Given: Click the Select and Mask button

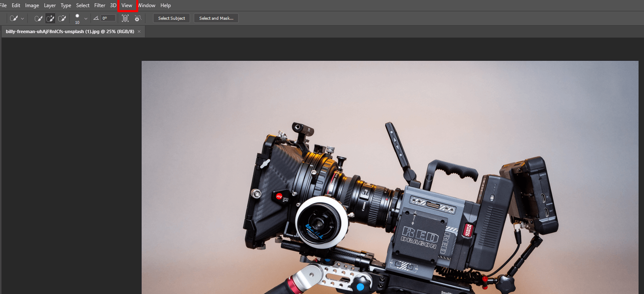Looking at the screenshot, I should [216, 18].
